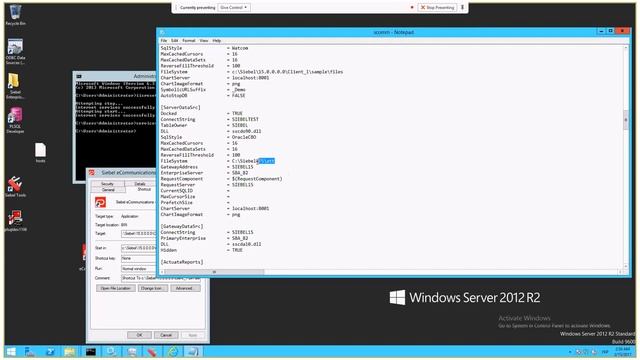Open the Recycle Bin desktop icon

15,15
